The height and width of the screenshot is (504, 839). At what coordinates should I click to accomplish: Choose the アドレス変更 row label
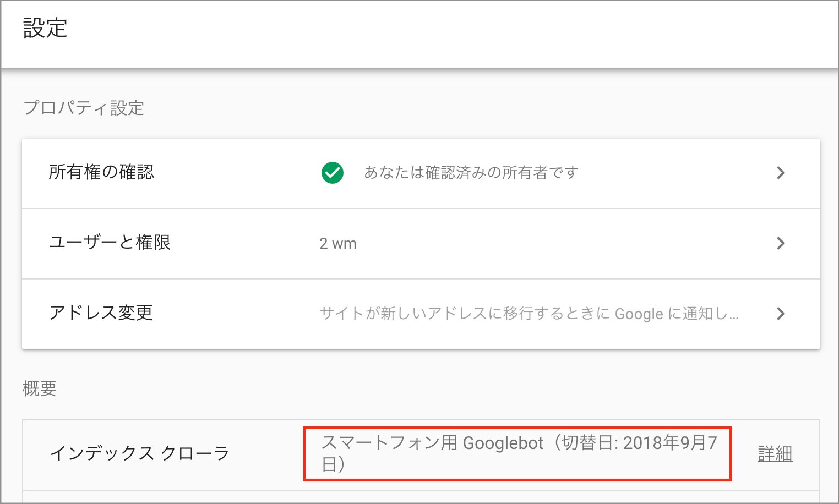coord(101,313)
